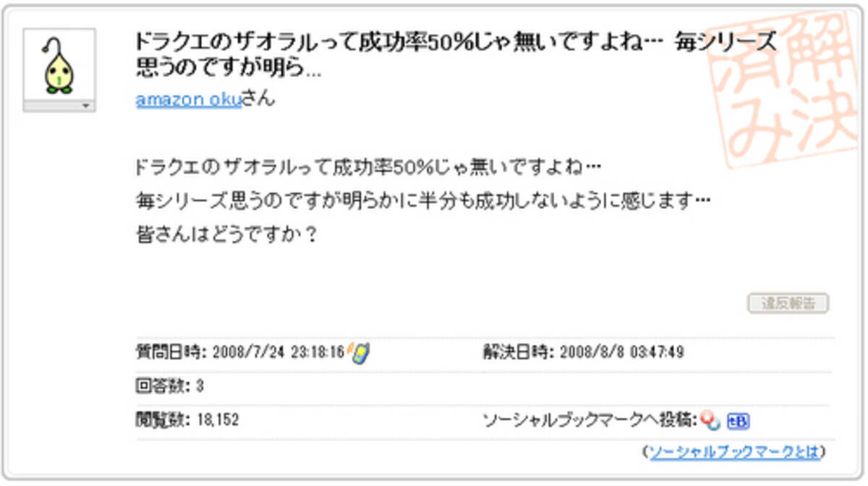The width and height of the screenshot is (868, 486).
Task: Click the blue Hatena bookmark B icon
Action: [x=738, y=422]
